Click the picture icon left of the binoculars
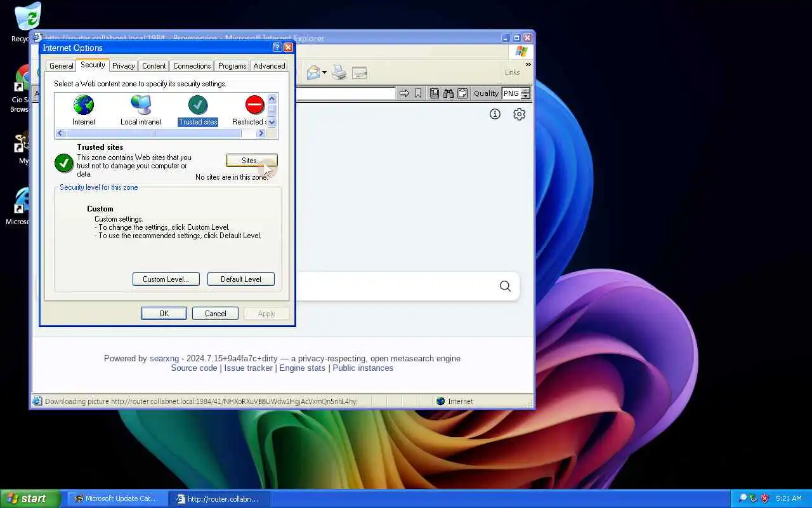This screenshot has height=508, width=812. (435, 93)
